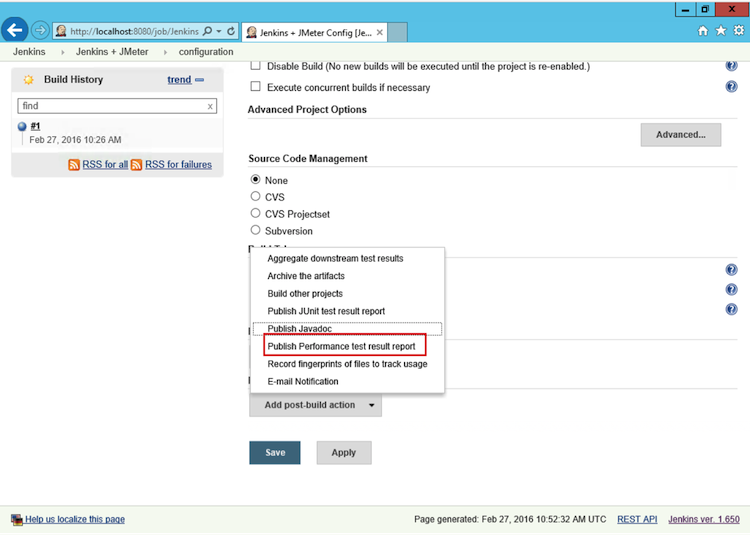
Task: Click the Apply button
Action: point(344,453)
